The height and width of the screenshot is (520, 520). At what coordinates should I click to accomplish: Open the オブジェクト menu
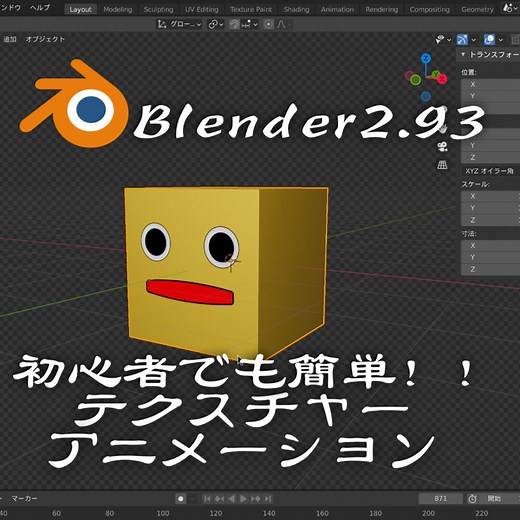coord(45,39)
